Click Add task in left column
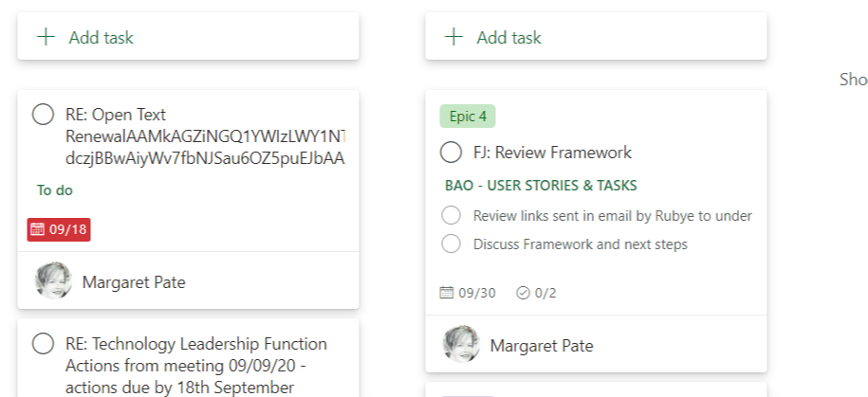The image size is (868, 397). pos(101,38)
